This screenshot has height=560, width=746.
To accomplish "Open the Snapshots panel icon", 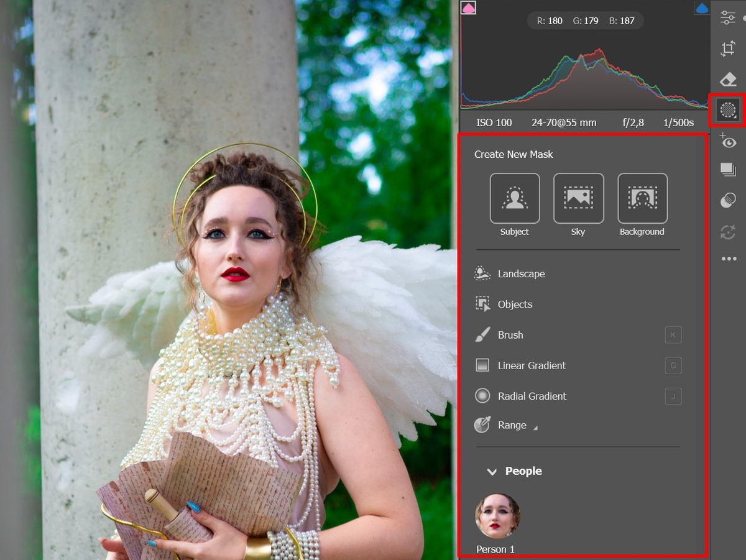I will pos(728,170).
